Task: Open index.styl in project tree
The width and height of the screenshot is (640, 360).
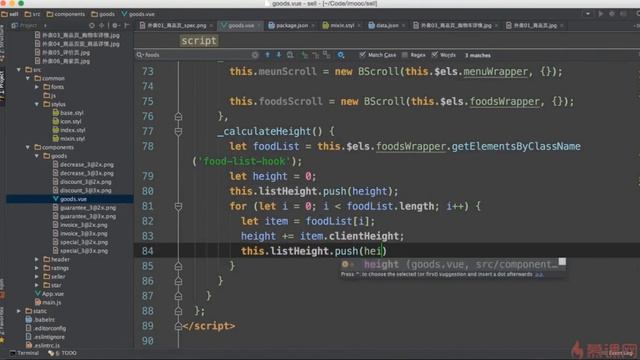Action: pos(69,130)
